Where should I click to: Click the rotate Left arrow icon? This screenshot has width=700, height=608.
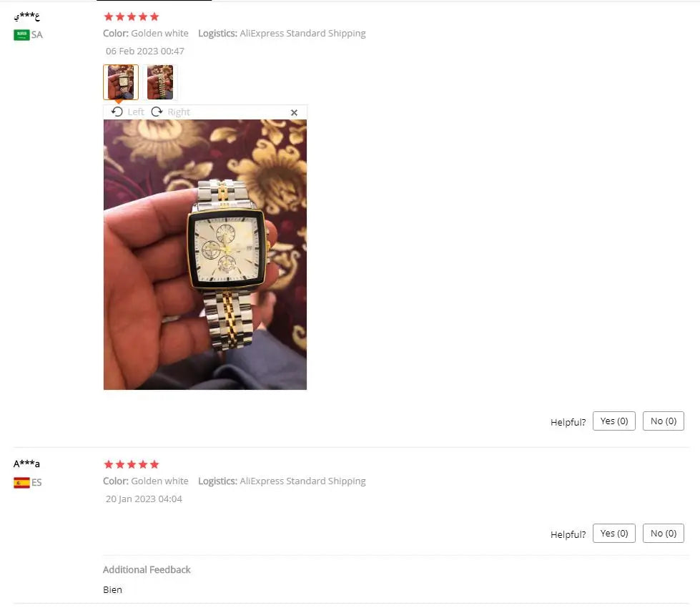[x=117, y=112]
